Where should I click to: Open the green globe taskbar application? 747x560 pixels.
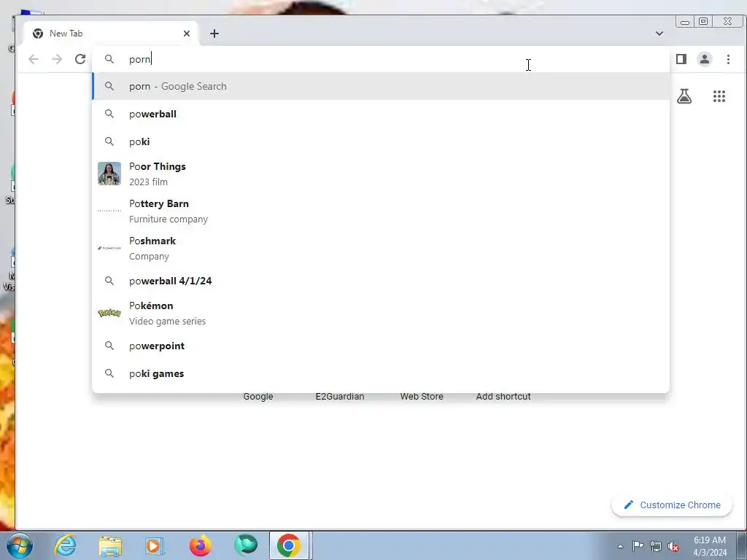click(246, 545)
